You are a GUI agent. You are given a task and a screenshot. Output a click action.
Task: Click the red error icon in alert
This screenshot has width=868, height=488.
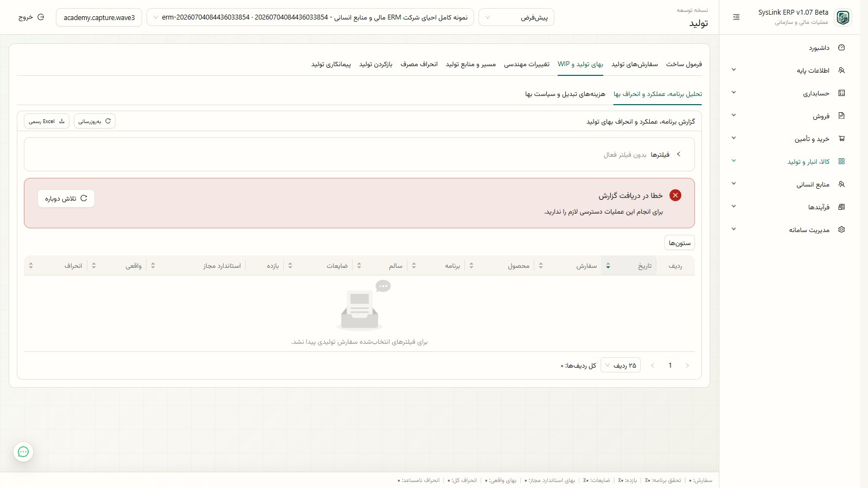coord(675,195)
